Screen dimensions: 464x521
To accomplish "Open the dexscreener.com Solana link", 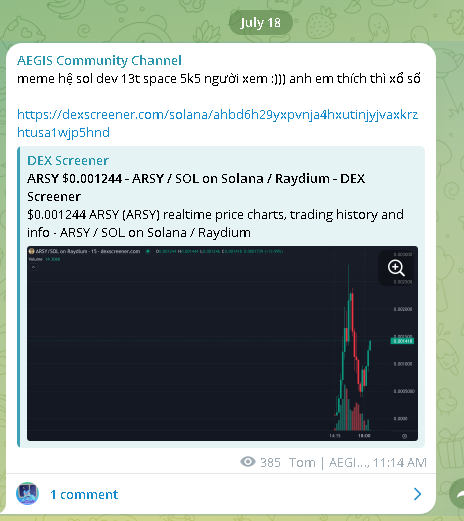I will coord(217,123).
